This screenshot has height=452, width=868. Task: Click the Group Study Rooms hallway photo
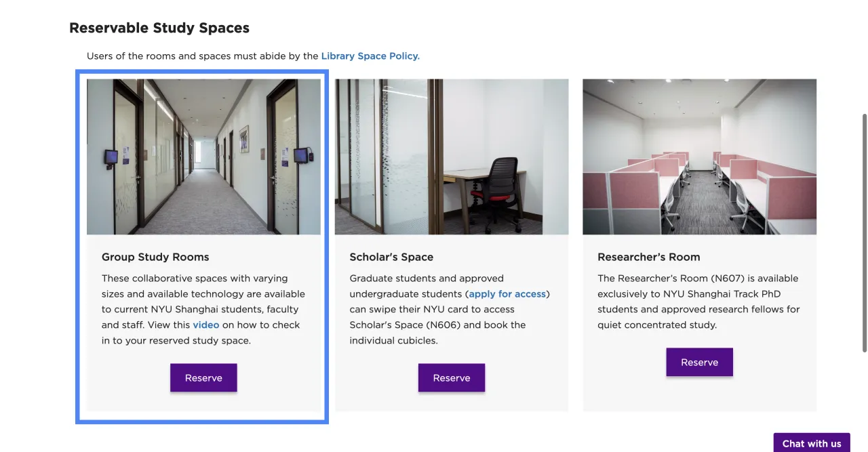click(x=203, y=157)
